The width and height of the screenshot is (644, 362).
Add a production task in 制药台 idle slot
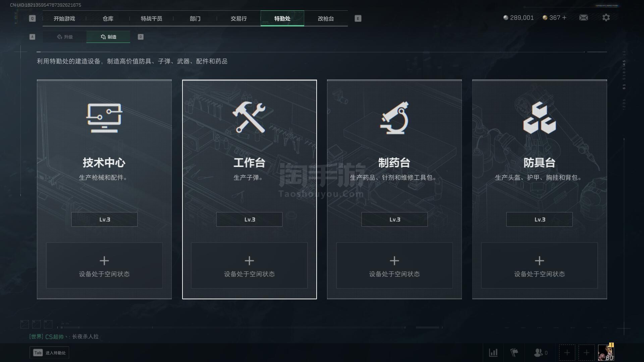(x=394, y=265)
